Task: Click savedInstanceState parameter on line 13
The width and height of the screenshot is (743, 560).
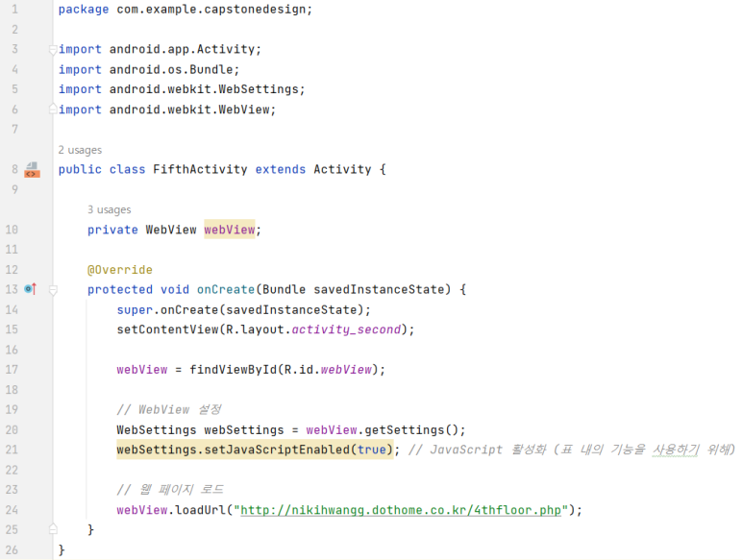Action: pos(379,290)
